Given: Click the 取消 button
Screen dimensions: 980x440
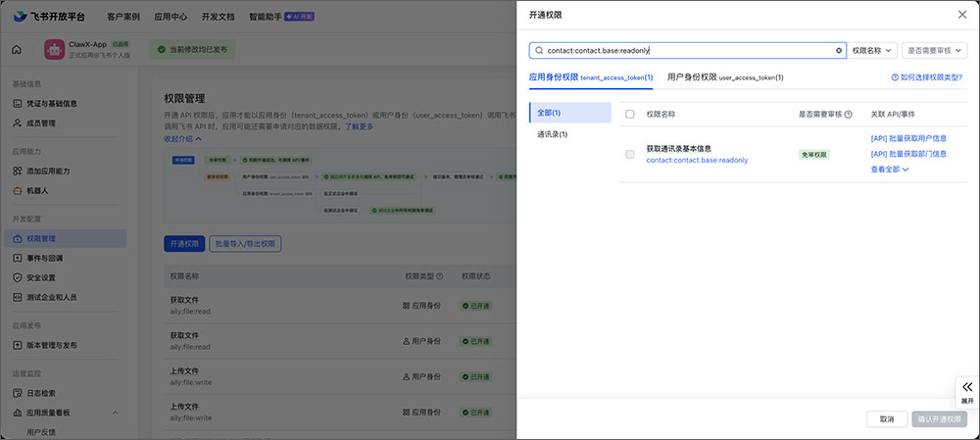Looking at the screenshot, I should tap(886, 418).
